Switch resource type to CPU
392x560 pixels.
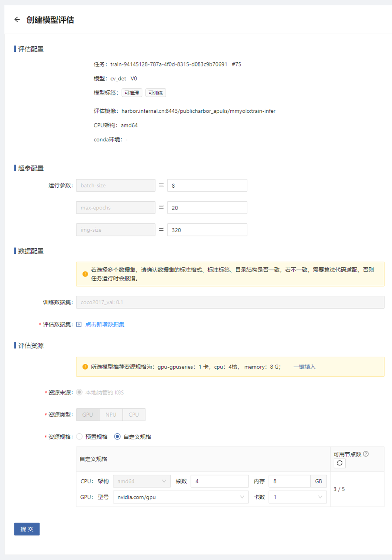(134, 414)
